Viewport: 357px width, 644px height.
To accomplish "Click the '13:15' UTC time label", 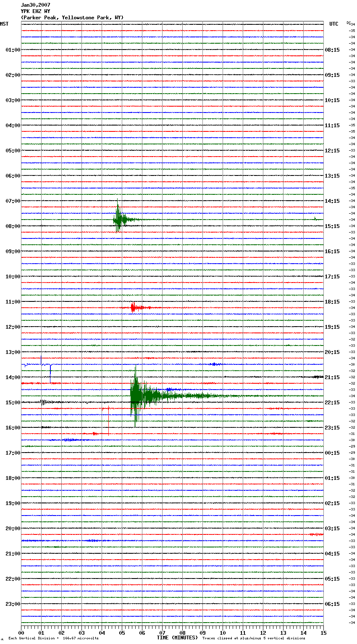I will tap(332, 176).
